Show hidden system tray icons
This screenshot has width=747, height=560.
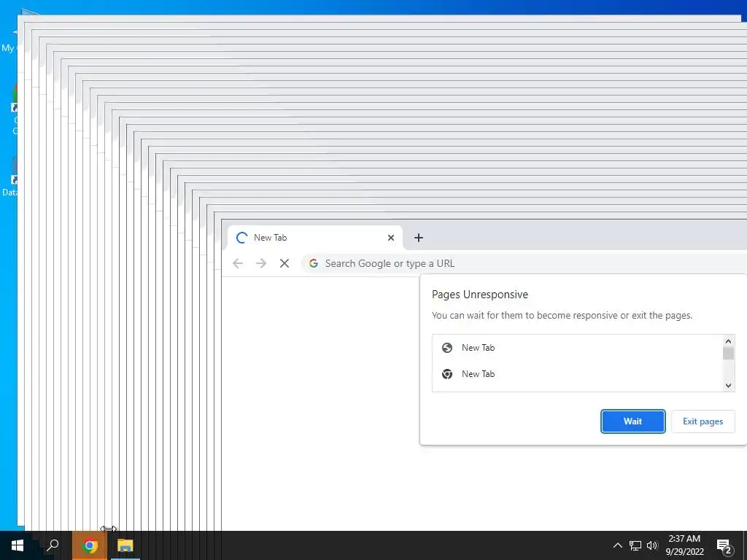pos(617,545)
